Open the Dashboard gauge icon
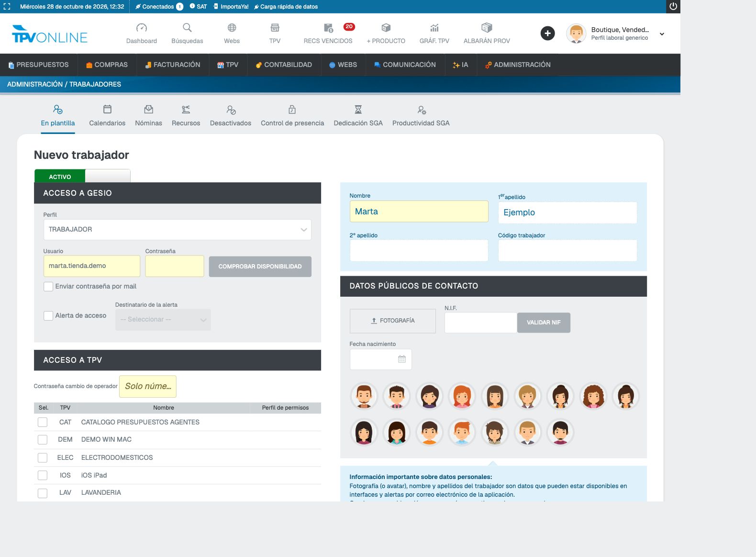The image size is (756, 557). [142, 28]
